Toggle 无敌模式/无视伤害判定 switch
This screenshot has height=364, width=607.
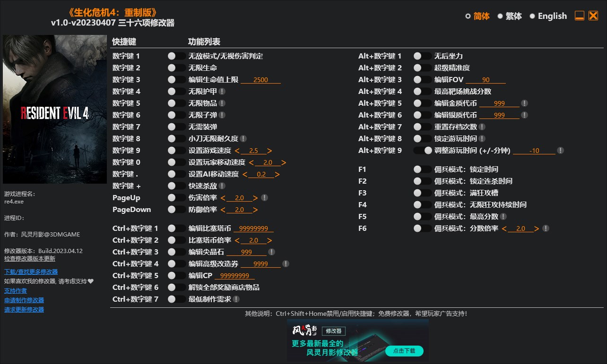pyautogui.click(x=176, y=56)
